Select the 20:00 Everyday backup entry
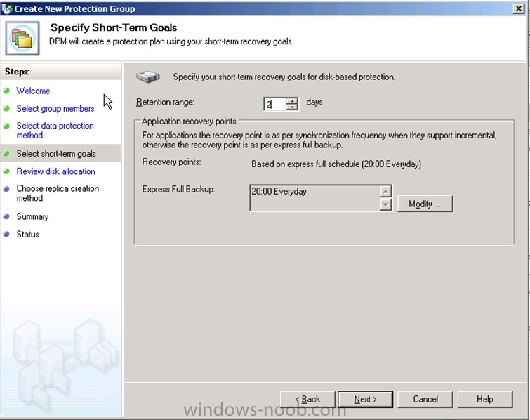This screenshot has width=530, height=420. (x=279, y=192)
